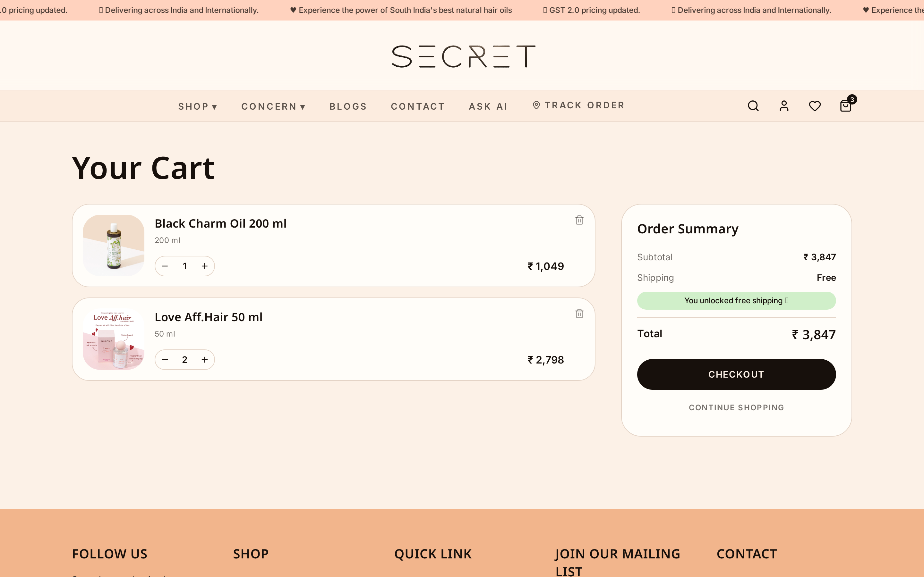Go to the Blogs page
Image resolution: width=924 pixels, height=577 pixels.
click(348, 106)
